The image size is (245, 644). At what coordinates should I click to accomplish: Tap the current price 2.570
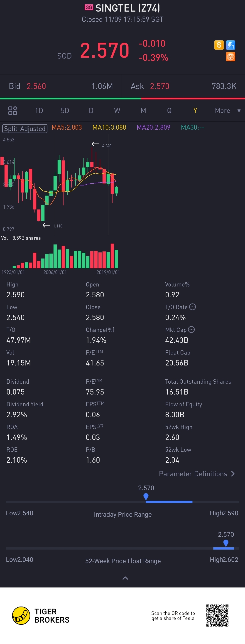pyautogui.click(x=105, y=50)
